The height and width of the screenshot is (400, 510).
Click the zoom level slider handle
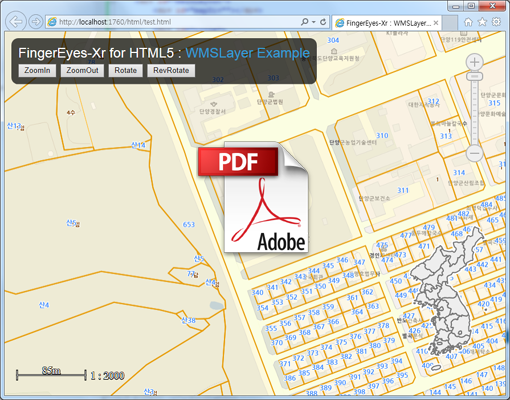pos(474,76)
